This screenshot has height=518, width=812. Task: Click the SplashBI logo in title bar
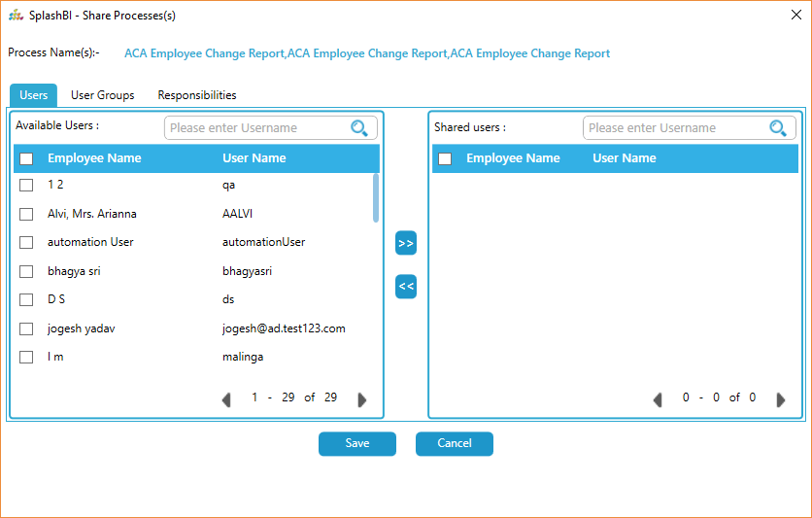17,16
